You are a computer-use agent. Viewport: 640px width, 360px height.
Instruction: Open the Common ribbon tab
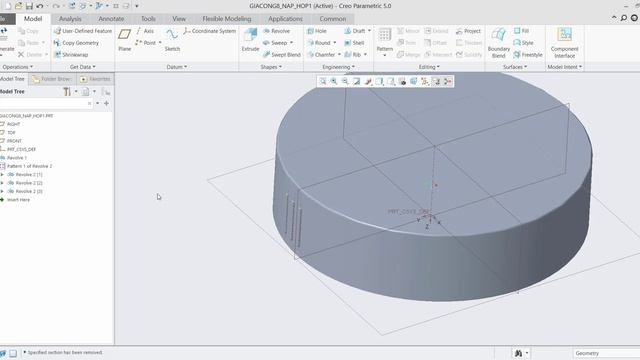click(333, 19)
